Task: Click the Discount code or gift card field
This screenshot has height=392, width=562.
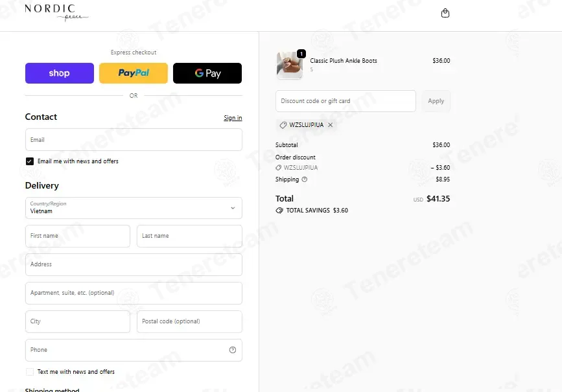Action: [x=345, y=101]
